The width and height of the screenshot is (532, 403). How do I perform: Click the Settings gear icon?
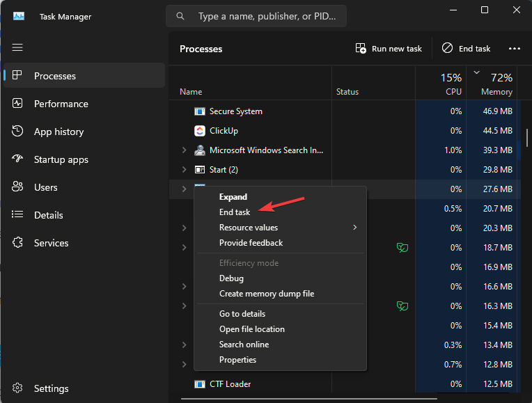point(17,388)
